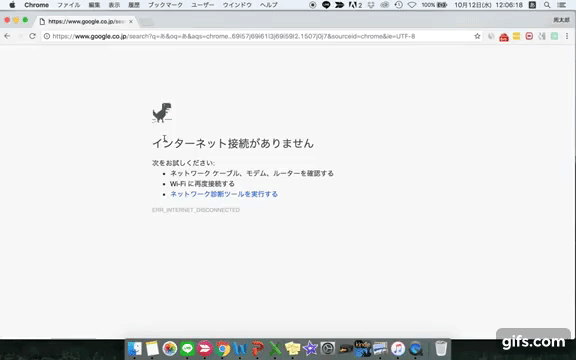Open Notification Center icon in menu bar
Screen dimensions: 576x360
tap(561, 5)
